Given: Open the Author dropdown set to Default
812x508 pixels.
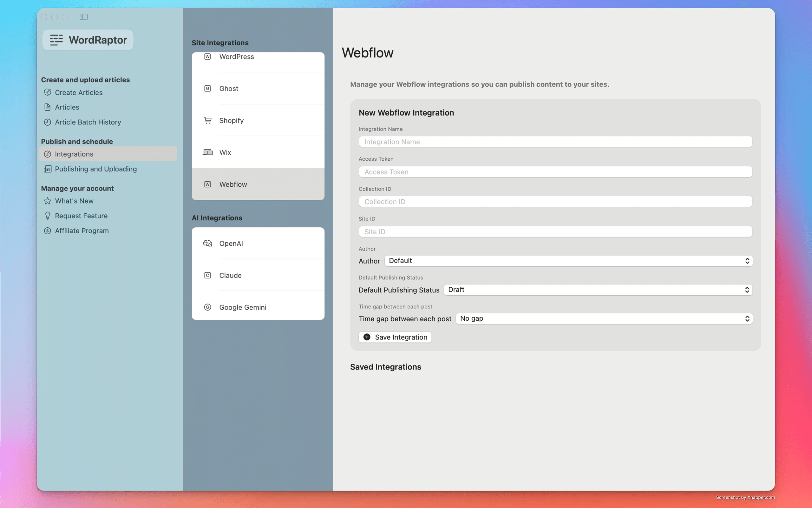Looking at the screenshot, I should click(x=568, y=261).
